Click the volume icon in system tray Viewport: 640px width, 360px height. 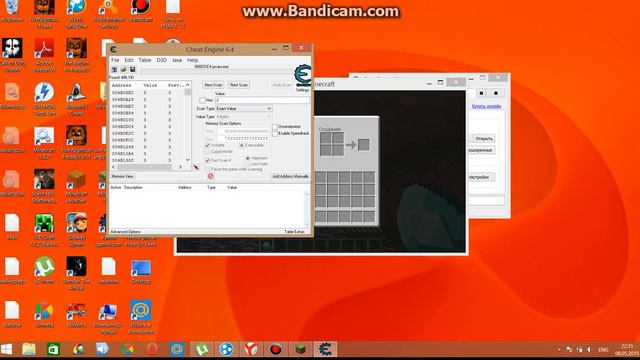tap(589, 350)
